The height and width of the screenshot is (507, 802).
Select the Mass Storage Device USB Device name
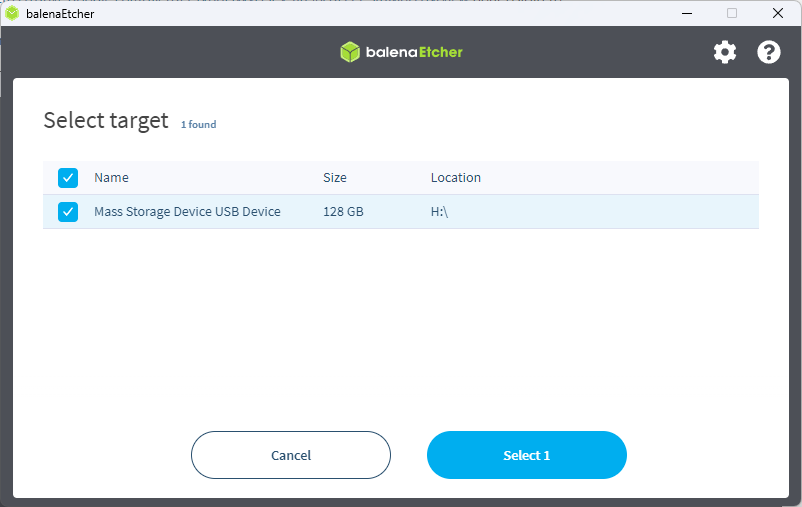[187, 212]
